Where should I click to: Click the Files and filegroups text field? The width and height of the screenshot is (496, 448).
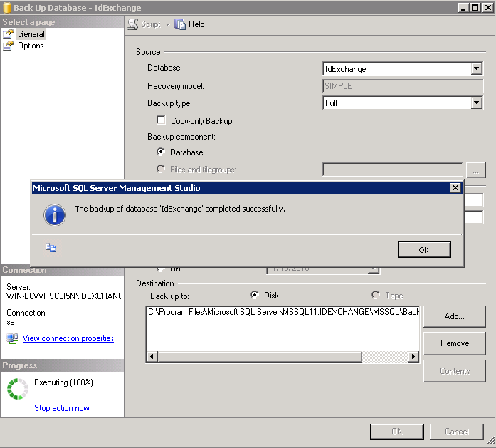(393, 169)
